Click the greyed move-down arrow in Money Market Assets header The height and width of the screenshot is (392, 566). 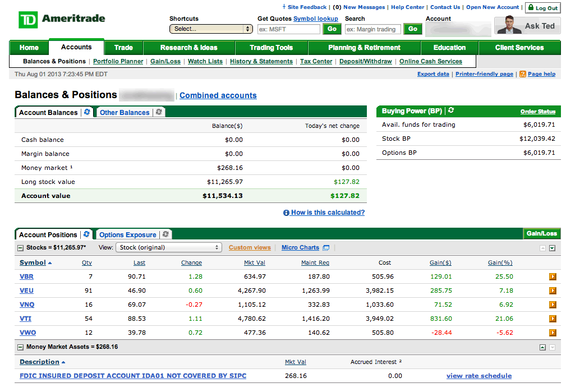click(553, 347)
